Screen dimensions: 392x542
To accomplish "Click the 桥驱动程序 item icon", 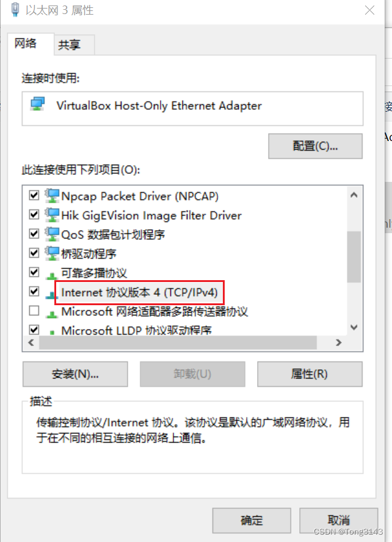I will click(52, 254).
